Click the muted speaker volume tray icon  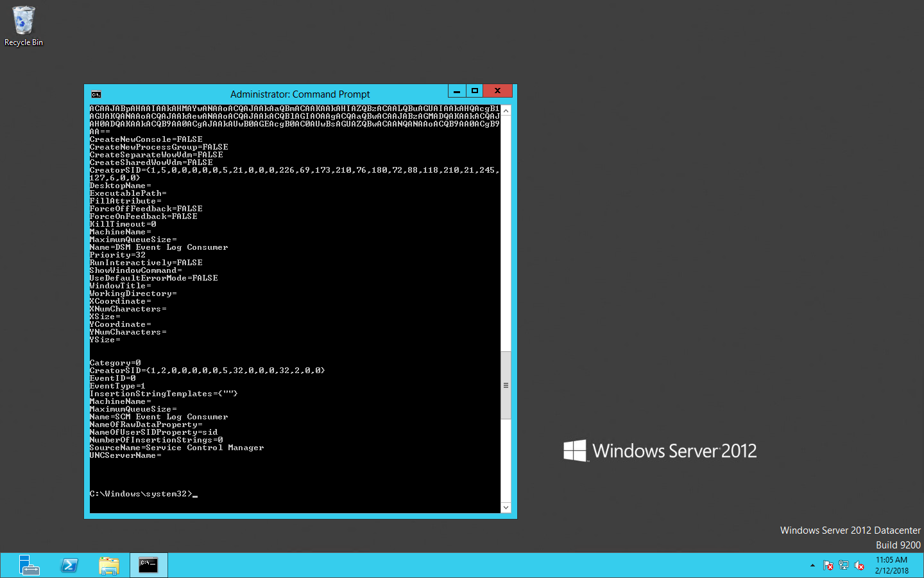coord(859,566)
